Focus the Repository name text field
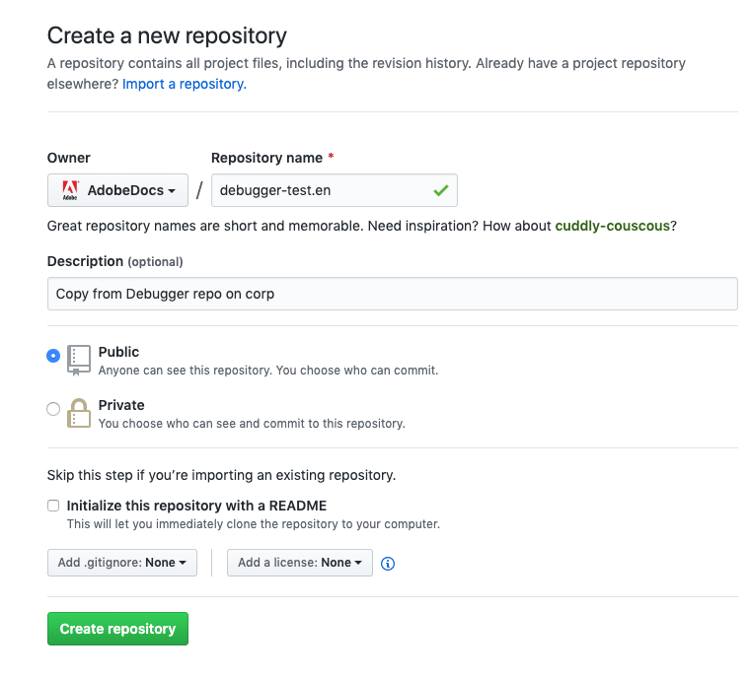 click(320, 190)
